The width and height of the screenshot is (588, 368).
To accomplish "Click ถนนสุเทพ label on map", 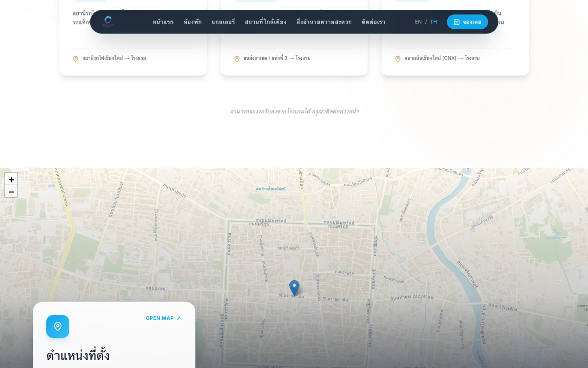I will [155, 289].
